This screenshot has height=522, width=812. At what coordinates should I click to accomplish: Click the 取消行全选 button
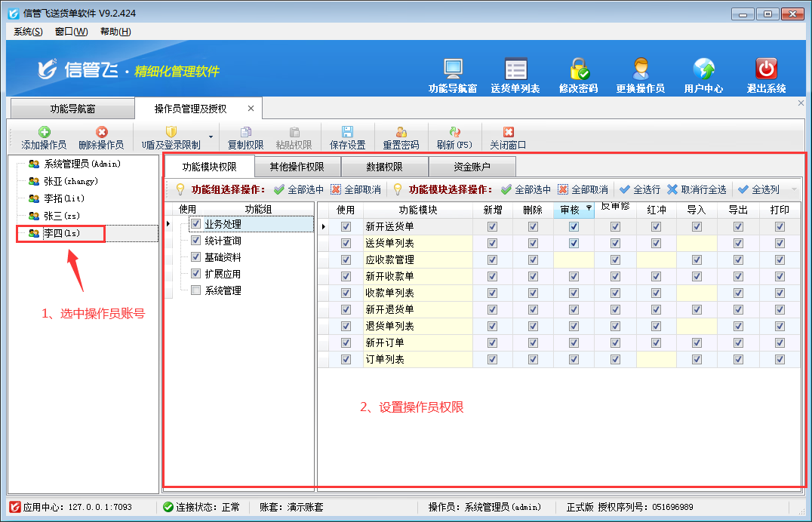pos(696,189)
